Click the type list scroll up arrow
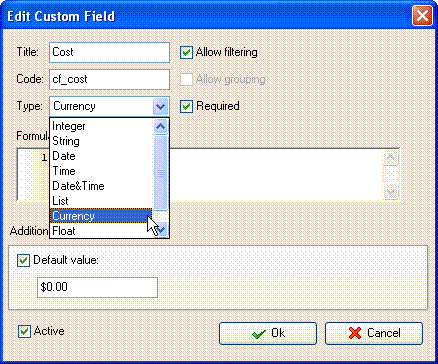 coord(161,127)
